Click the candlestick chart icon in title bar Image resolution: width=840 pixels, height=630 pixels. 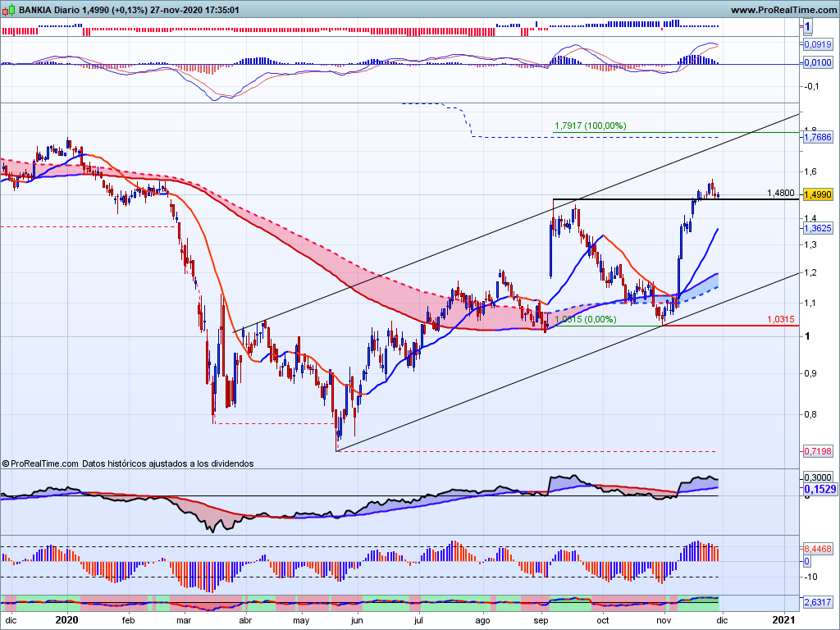8,9
